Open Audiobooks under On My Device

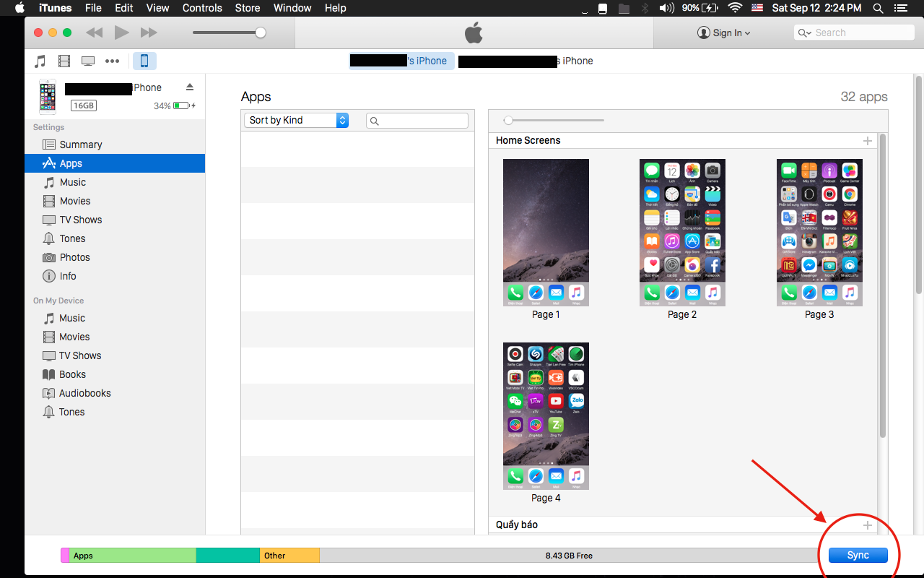pyautogui.click(x=115, y=393)
